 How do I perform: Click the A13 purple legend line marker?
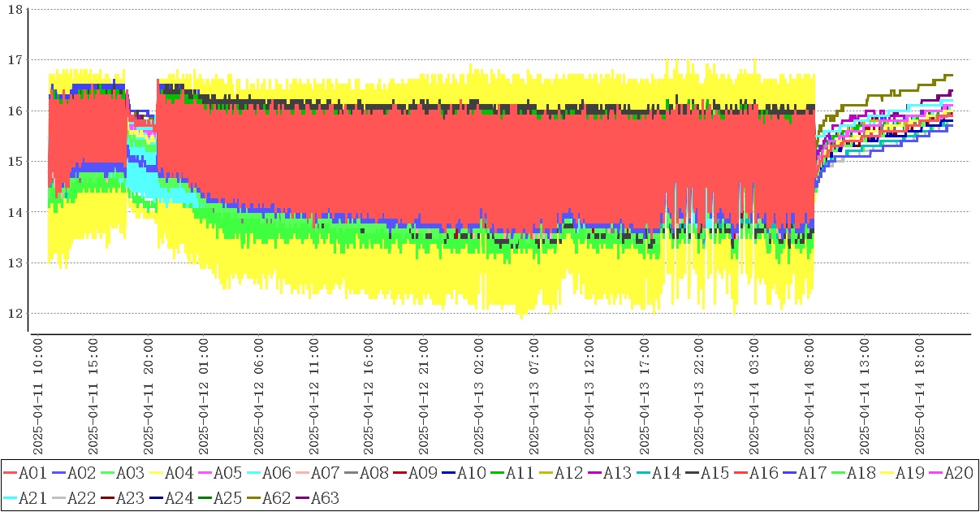[594, 473]
